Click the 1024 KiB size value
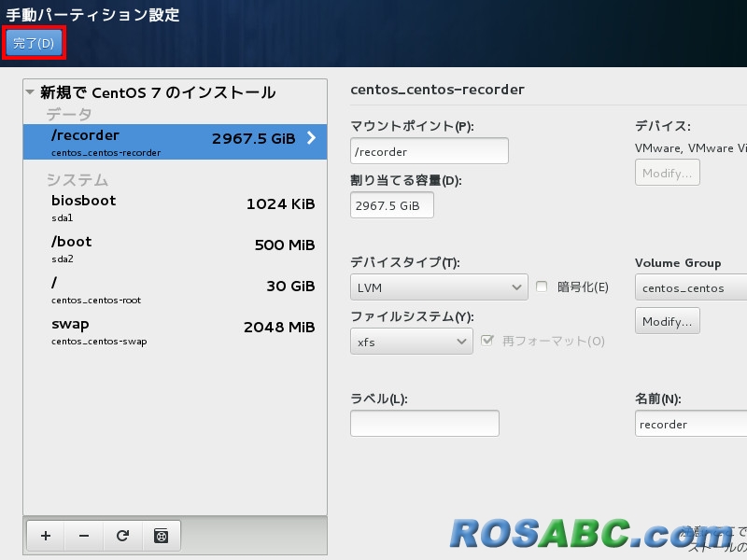The width and height of the screenshot is (747, 560). pyautogui.click(x=281, y=203)
